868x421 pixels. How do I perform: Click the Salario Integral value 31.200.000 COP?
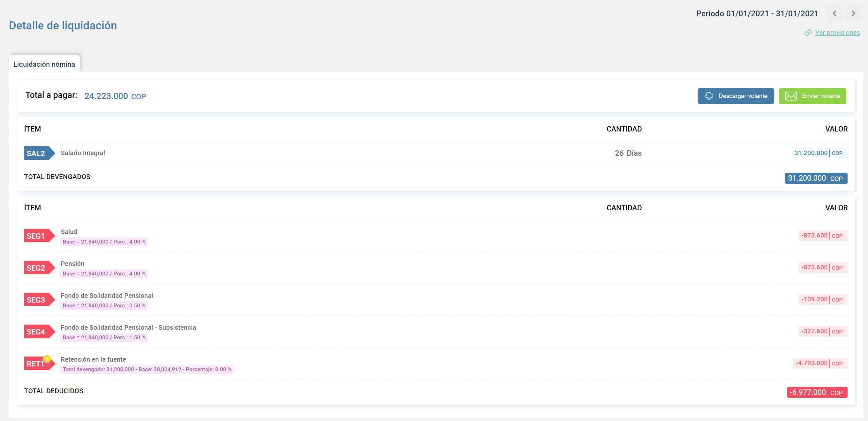click(x=819, y=153)
